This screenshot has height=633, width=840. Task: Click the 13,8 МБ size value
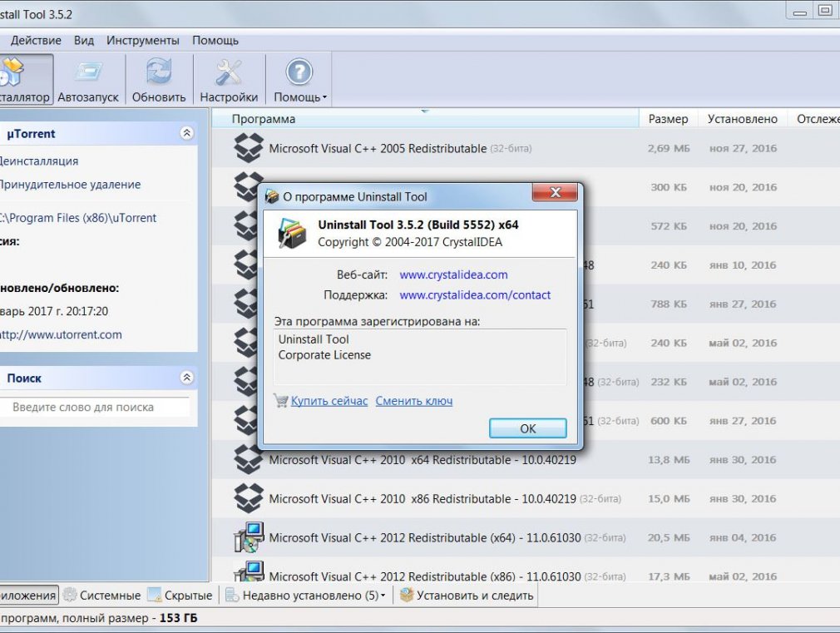coord(669,460)
